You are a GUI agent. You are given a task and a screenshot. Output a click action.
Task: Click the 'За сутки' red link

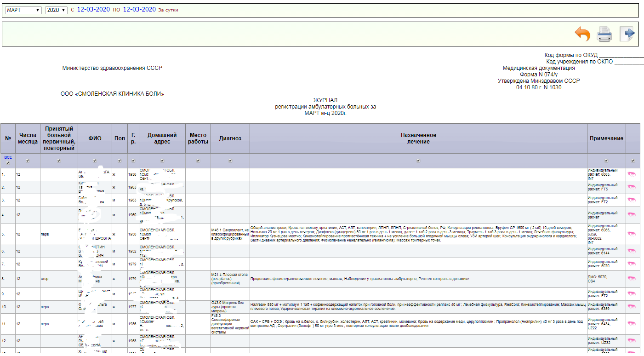(168, 10)
